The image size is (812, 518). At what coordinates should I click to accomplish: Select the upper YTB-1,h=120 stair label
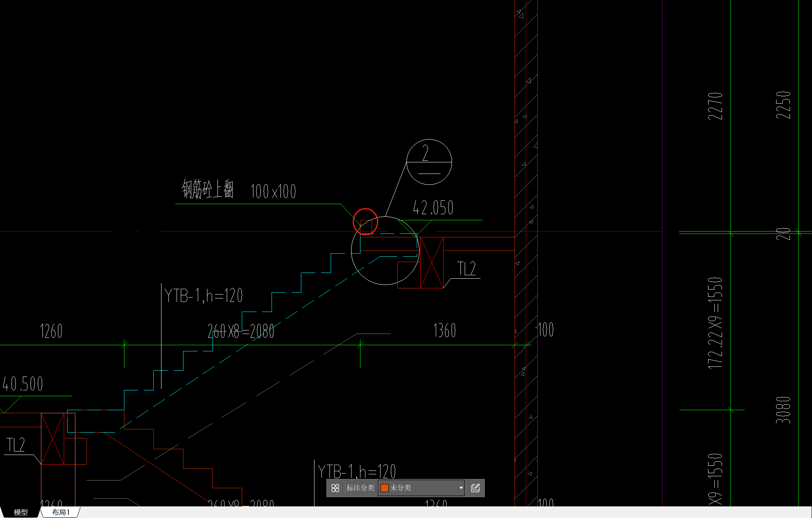(204, 296)
